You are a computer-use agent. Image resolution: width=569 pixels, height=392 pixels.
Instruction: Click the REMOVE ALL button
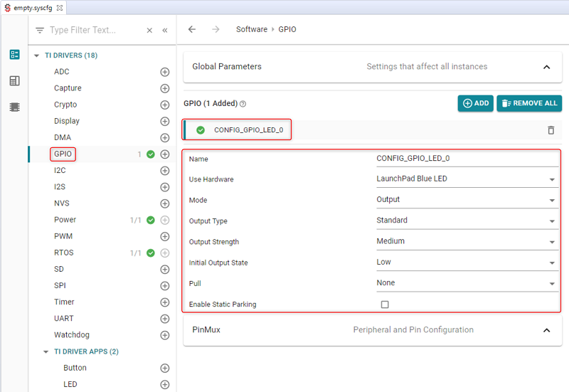pyautogui.click(x=529, y=103)
